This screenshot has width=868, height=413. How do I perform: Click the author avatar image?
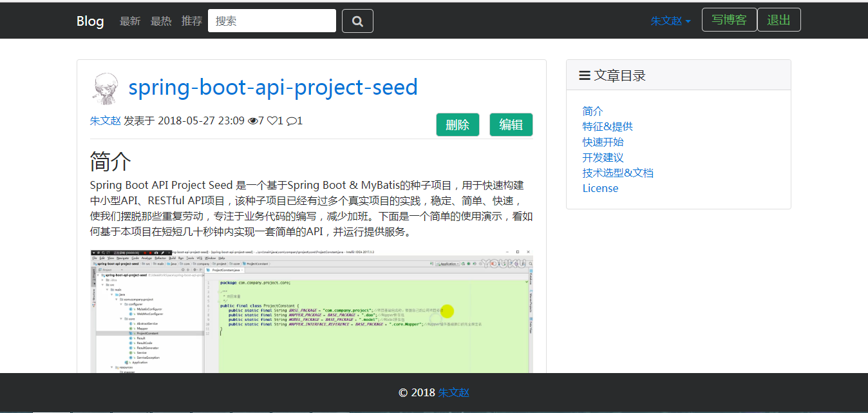[106, 88]
